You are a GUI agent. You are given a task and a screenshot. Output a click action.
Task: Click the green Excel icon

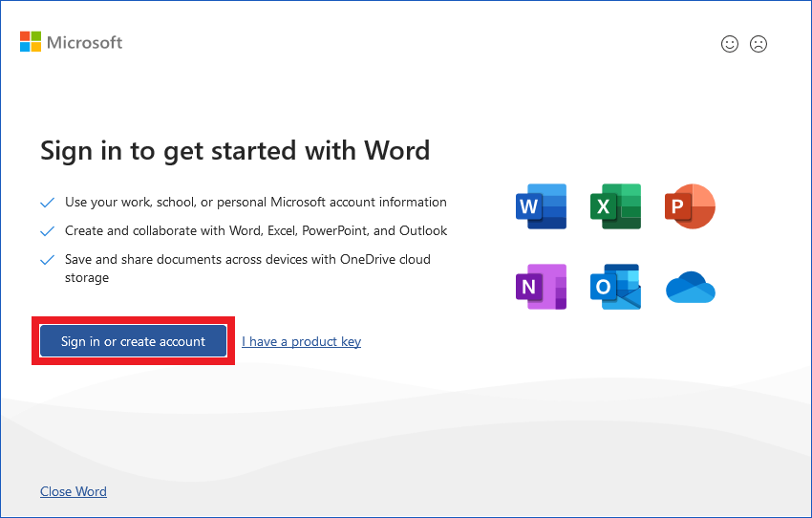(x=615, y=206)
